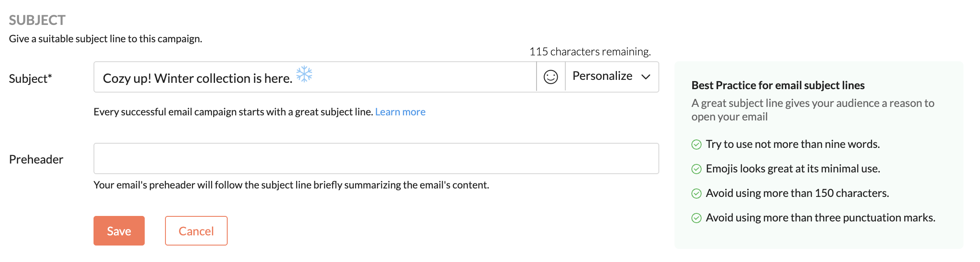This screenshot has width=980, height=262.
Task: Click check icon beside nine words tip
Action: click(696, 145)
